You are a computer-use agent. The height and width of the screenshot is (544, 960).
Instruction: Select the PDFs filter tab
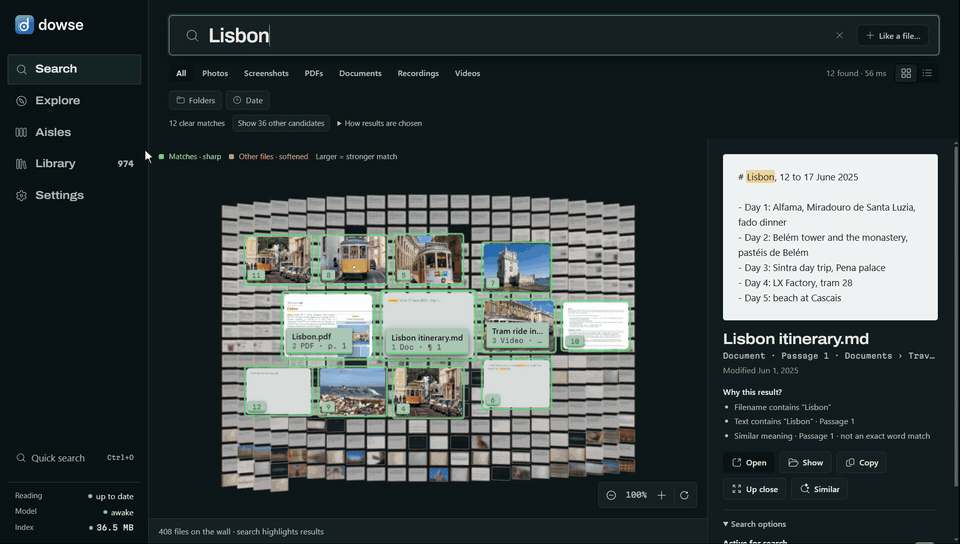coord(313,73)
